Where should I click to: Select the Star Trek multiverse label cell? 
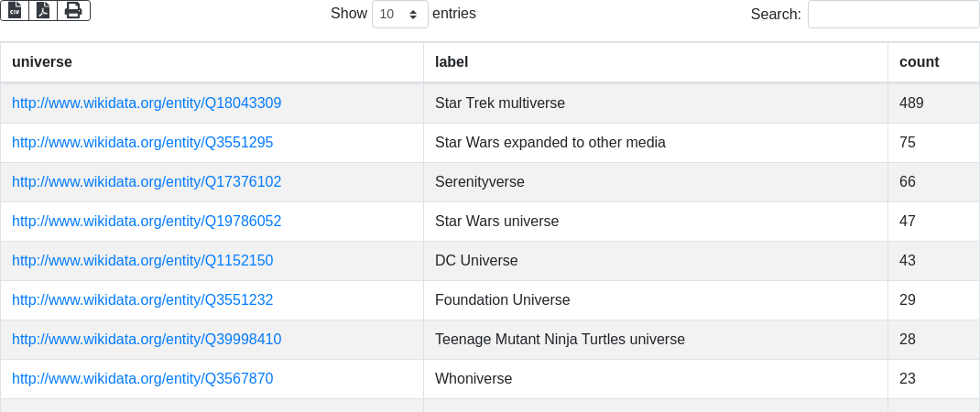click(x=656, y=103)
